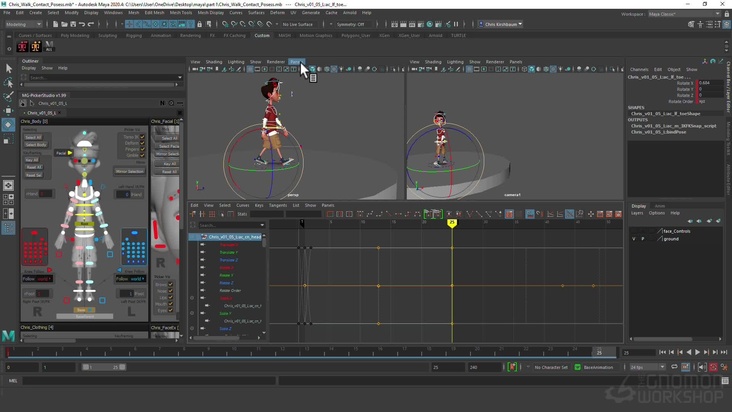Image resolution: width=732 pixels, height=412 pixels.
Task: Toggle the Fingers checkbox in picker
Action: coord(143,149)
